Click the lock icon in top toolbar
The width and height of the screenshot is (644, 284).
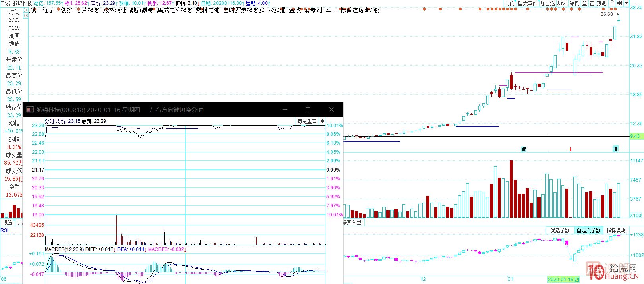612,3
